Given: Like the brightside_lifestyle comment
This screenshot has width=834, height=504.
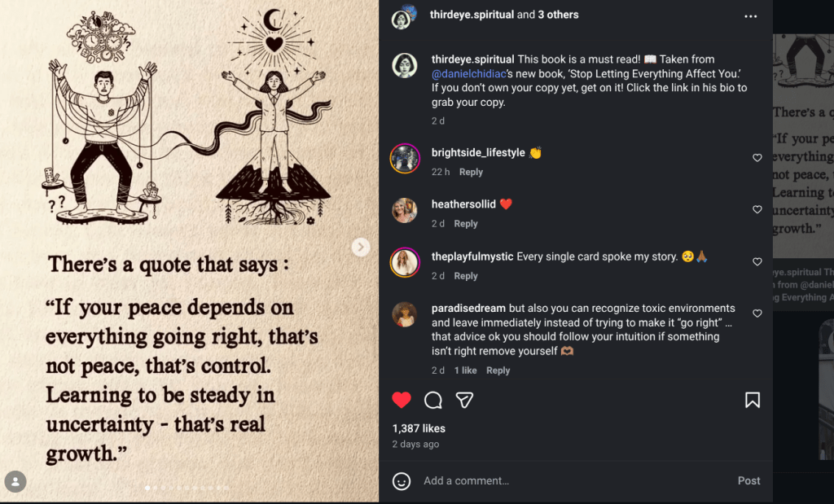Looking at the screenshot, I should pyautogui.click(x=757, y=158).
